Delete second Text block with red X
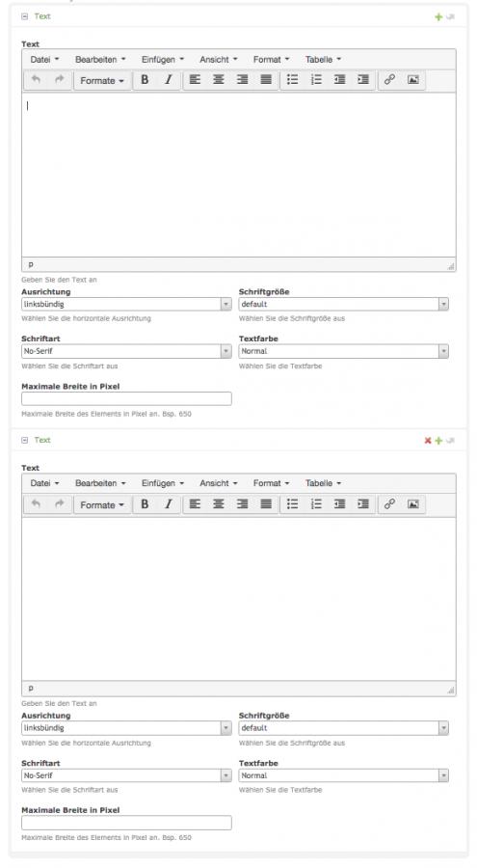The width and height of the screenshot is (477, 868). [x=428, y=441]
